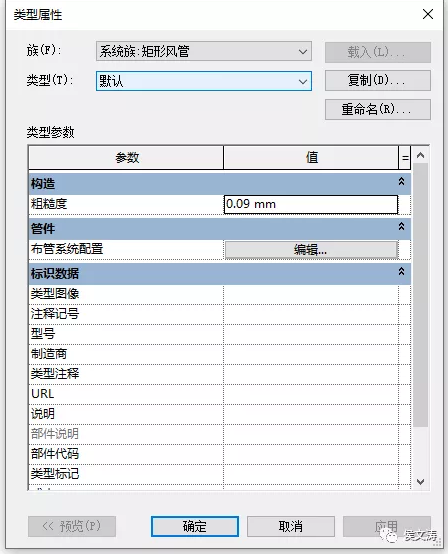This screenshot has width=448, height=554.
Task: Edit the 粗糙度 value field
Action: pyautogui.click(x=311, y=205)
